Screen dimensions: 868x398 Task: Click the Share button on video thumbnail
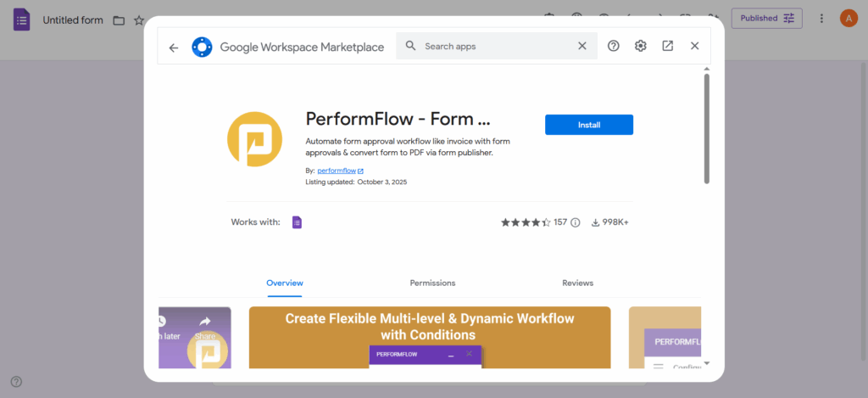(204, 327)
